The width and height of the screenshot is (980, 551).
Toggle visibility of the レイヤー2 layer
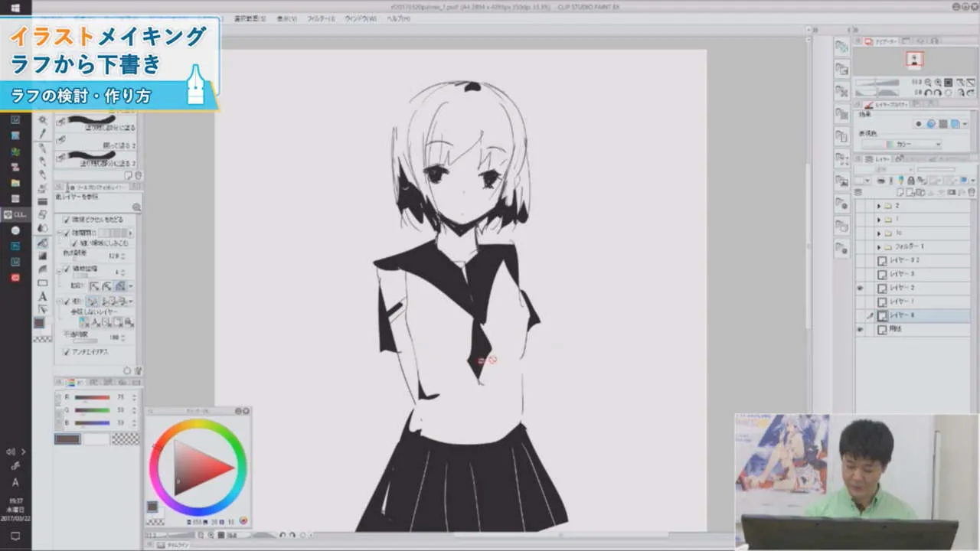click(x=859, y=287)
